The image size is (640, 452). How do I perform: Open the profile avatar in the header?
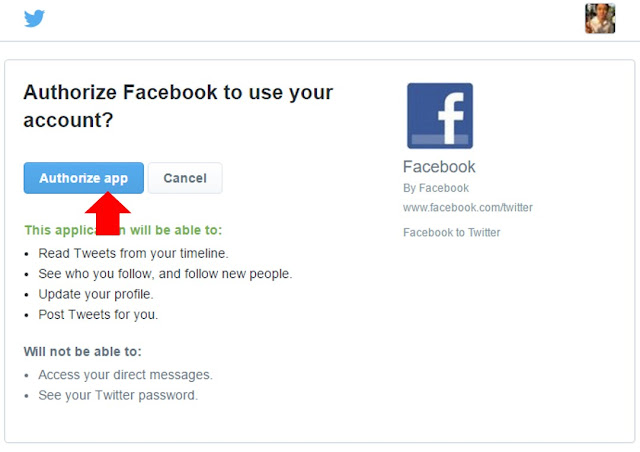tap(600, 18)
